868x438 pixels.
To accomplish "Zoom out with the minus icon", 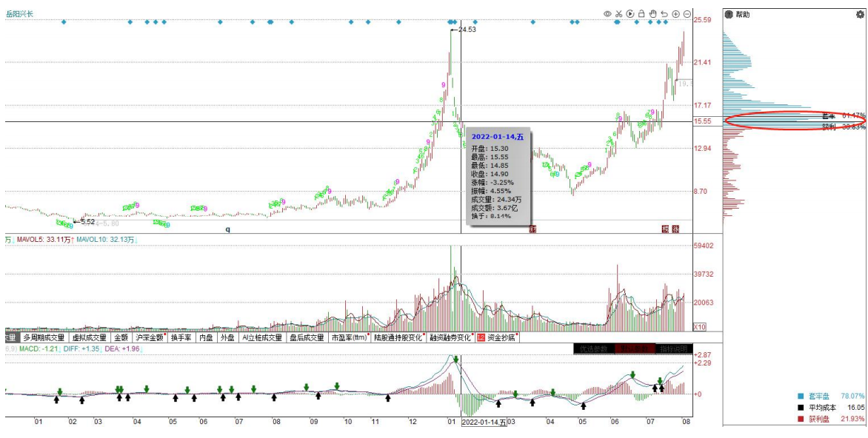I will click(687, 14).
